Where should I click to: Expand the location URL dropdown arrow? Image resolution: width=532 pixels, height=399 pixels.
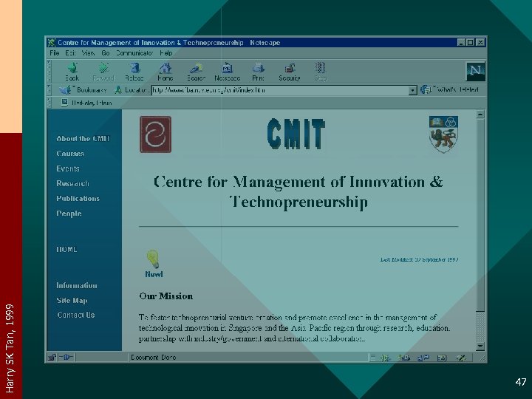coord(412,90)
